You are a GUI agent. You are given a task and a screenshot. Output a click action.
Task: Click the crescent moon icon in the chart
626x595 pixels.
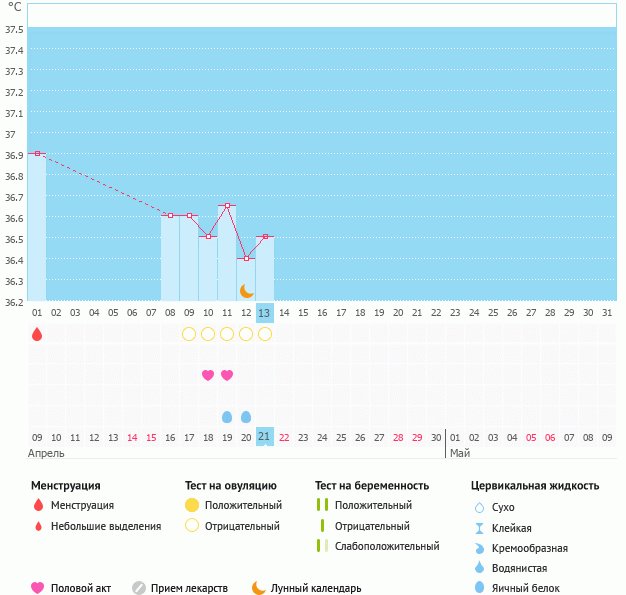click(246, 291)
